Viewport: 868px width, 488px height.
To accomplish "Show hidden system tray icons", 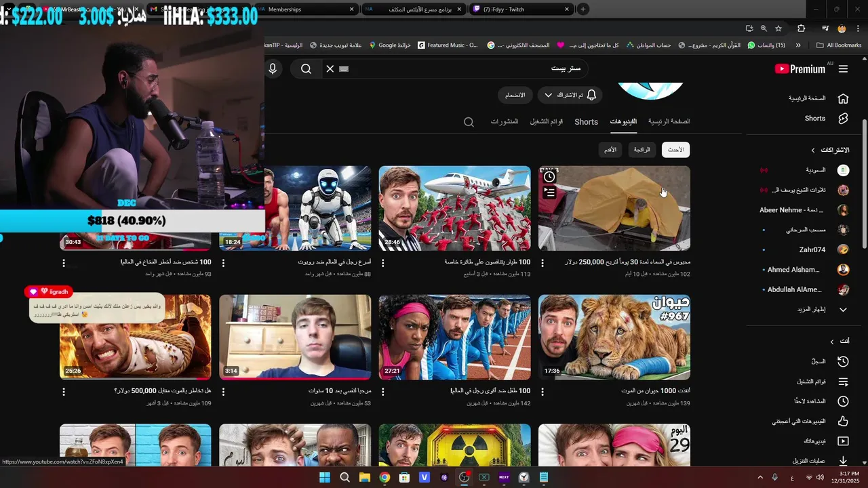I will click(x=759, y=477).
